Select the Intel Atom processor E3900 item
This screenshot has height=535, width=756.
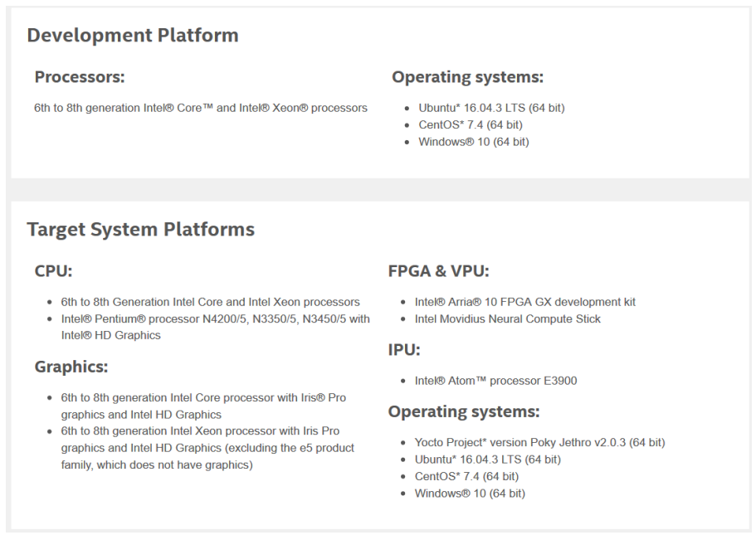tap(495, 381)
